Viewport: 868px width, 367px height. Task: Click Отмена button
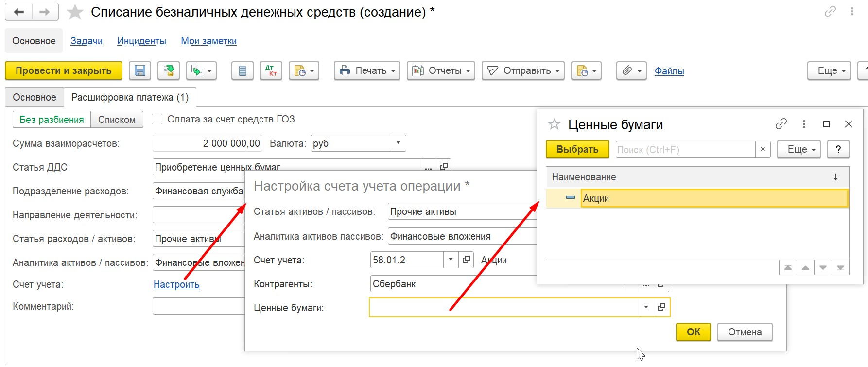point(745,332)
